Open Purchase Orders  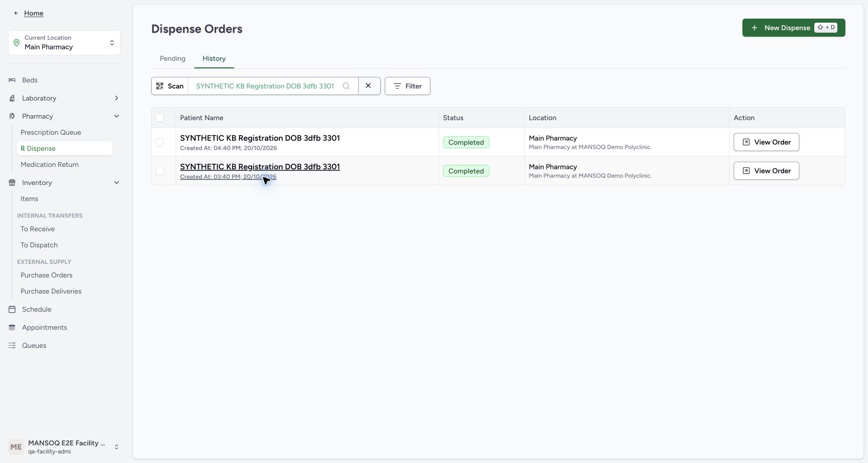coord(47,275)
